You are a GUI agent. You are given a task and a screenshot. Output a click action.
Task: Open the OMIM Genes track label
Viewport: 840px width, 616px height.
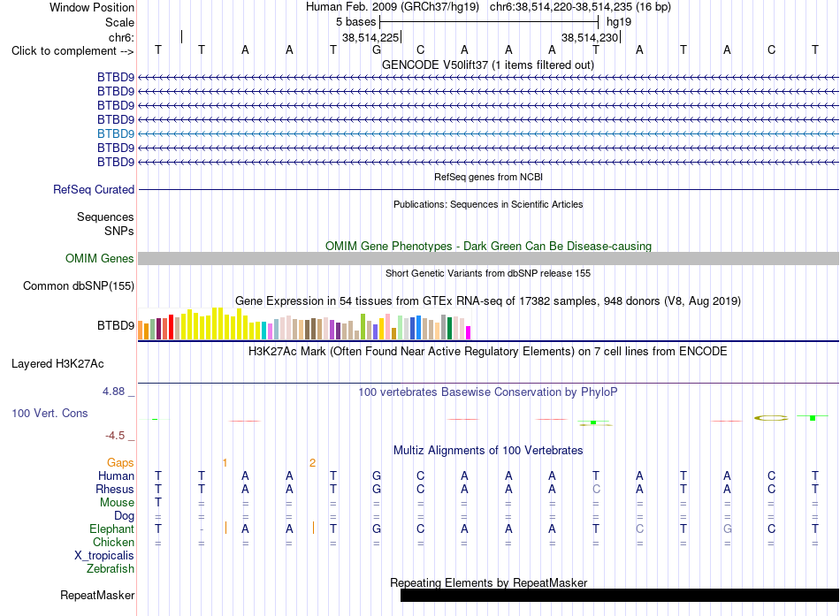(x=99, y=258)
